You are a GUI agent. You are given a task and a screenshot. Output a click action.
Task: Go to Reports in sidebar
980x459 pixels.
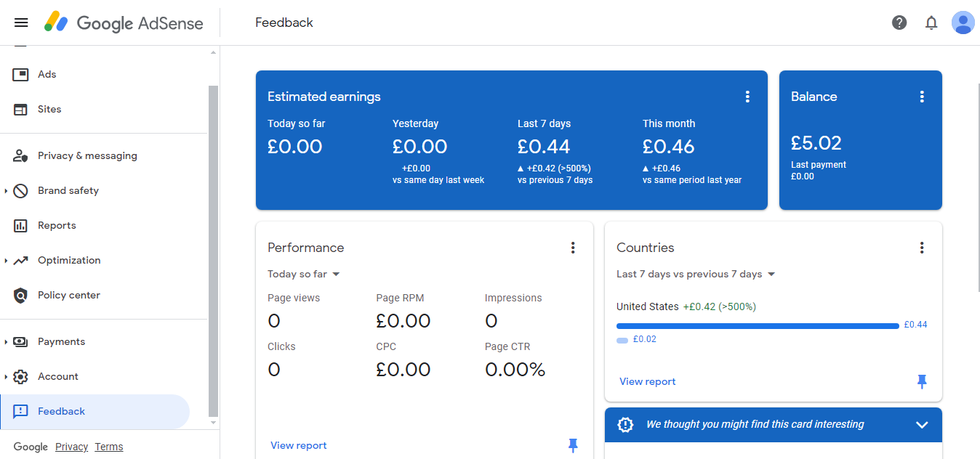(x=57, y=225)
